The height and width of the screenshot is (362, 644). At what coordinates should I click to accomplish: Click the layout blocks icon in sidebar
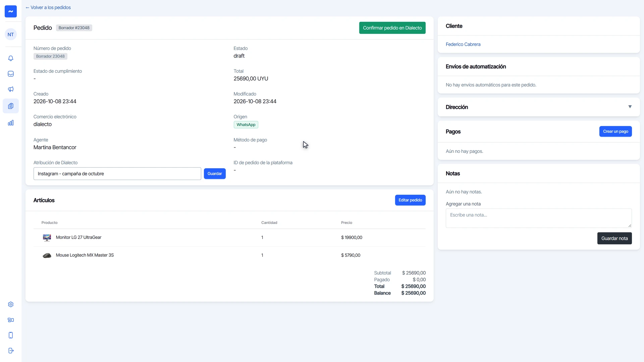(x=11, y=320)
